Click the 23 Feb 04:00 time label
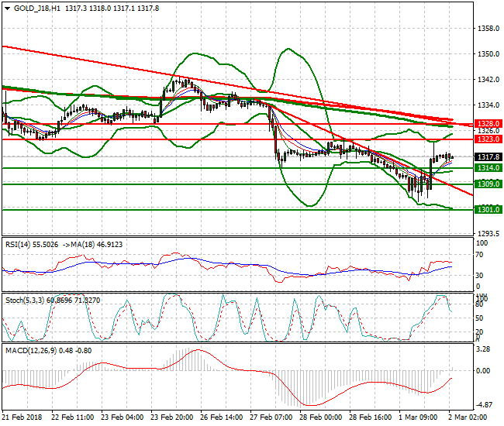The width and height of the screenshot is (504, 426). click(x=123, y=417)
